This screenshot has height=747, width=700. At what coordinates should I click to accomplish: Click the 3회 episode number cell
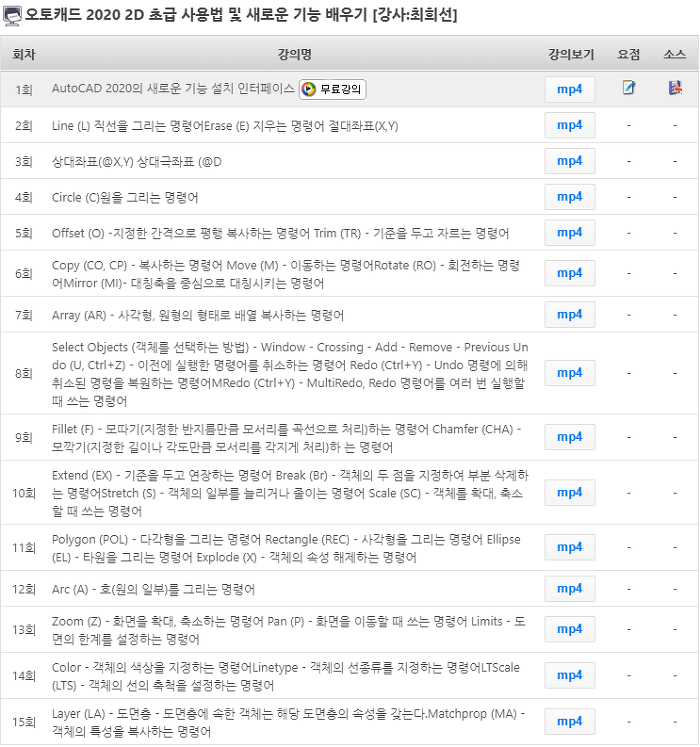click(24, 162)
